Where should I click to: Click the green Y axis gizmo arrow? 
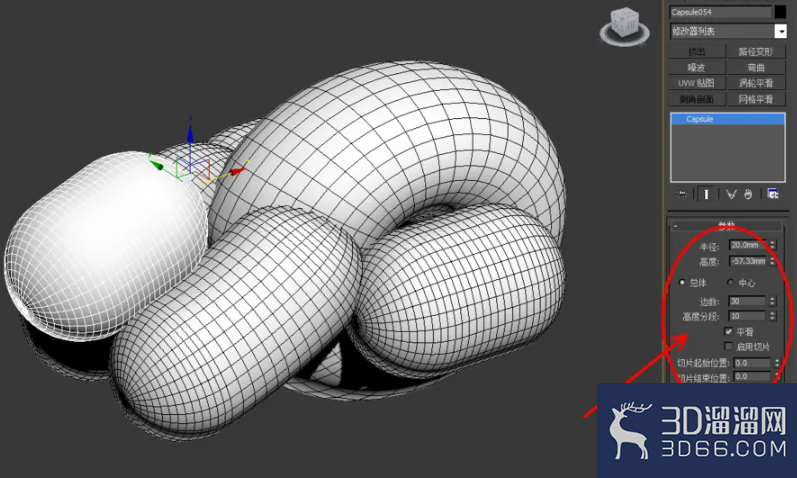coord(157,165)
